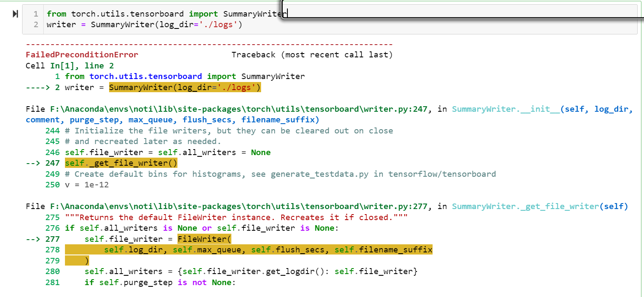Select the red FailedPreconditionError heading
Screen dimensions: 644x297
coord(82,55)
